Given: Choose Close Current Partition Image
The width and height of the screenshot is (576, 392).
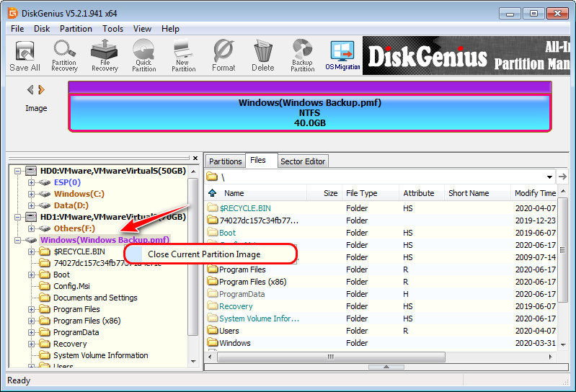Looking at the screenshot, I should coord(210,254).
